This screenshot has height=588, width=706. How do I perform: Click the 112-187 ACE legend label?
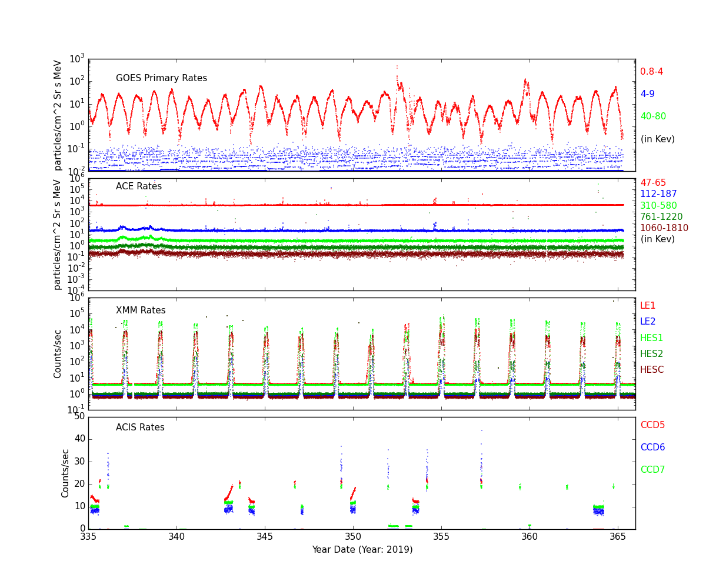tap(658, 194)
